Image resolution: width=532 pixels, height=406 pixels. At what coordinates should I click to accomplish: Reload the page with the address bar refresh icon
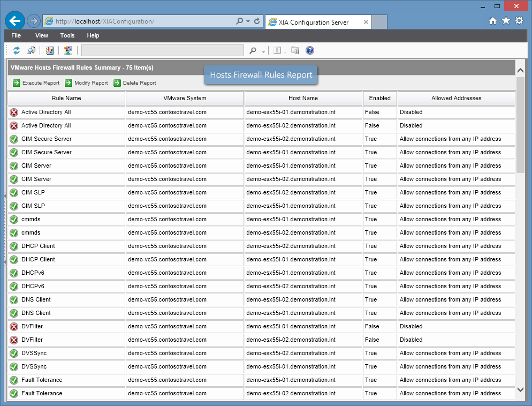(x=257, y=21)
